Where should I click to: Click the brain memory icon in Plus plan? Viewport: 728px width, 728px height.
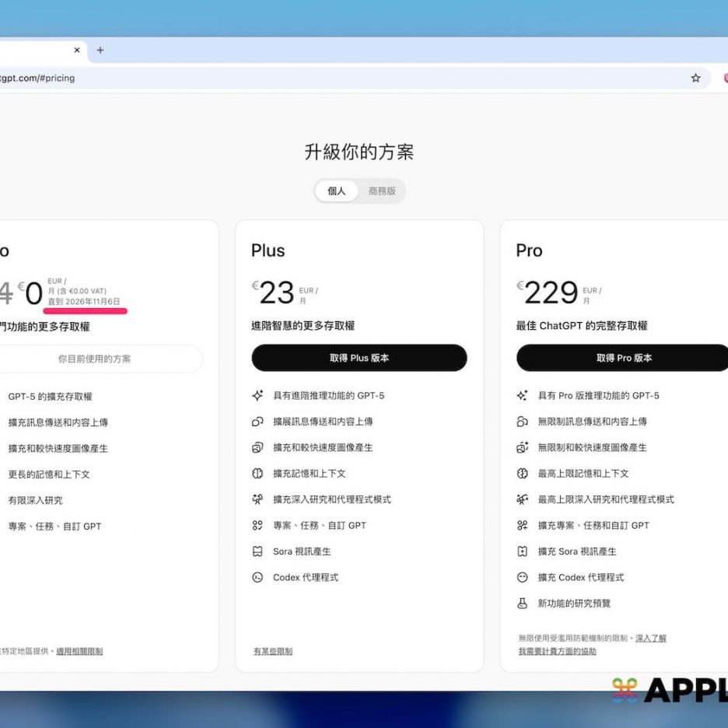[257, 473]
